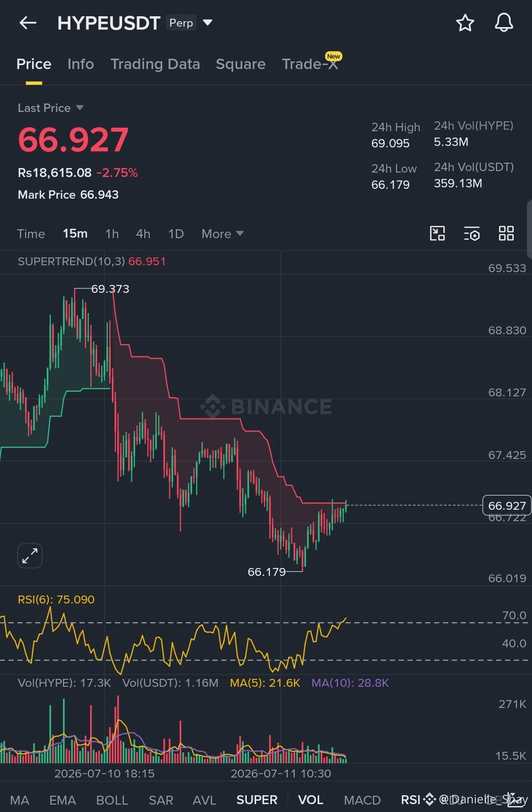Tap the Rs18,615.08 converted price

tap(55, 173)
